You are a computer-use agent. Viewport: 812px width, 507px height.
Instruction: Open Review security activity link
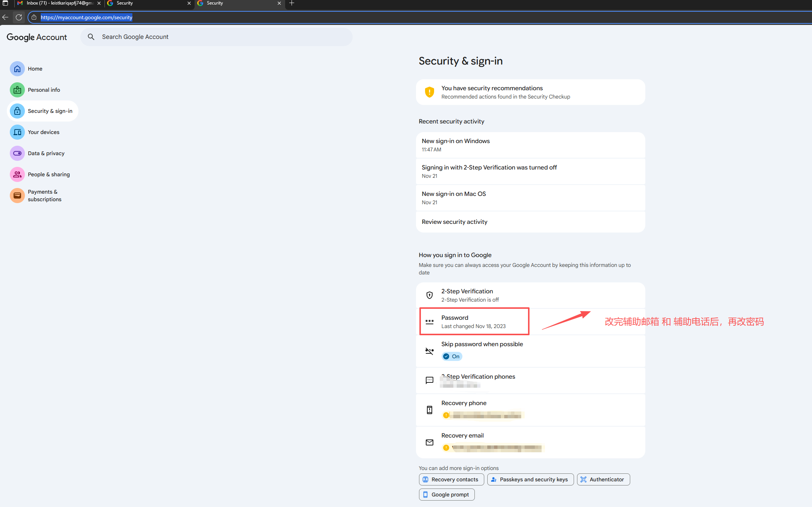(x=454, y=222)
